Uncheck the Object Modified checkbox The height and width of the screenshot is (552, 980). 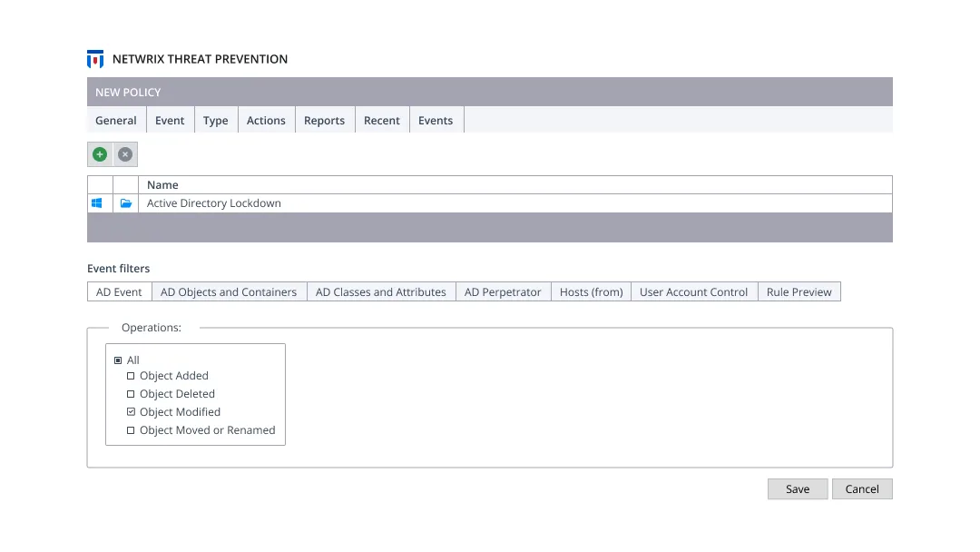click(x=131, y=412)
